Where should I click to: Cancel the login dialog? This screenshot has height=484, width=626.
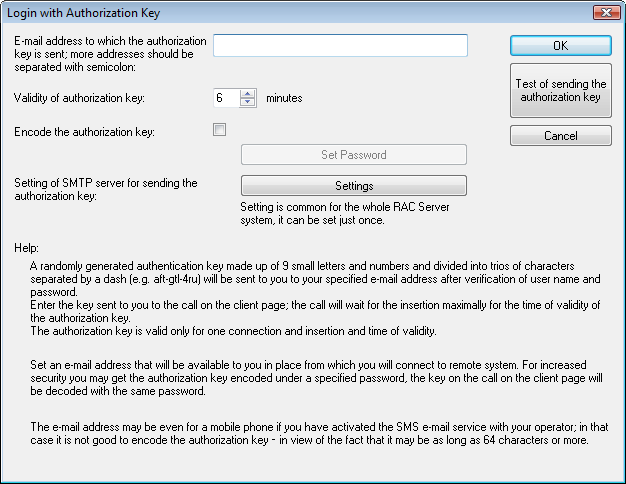pyautogui.click(x=560, y=136)
